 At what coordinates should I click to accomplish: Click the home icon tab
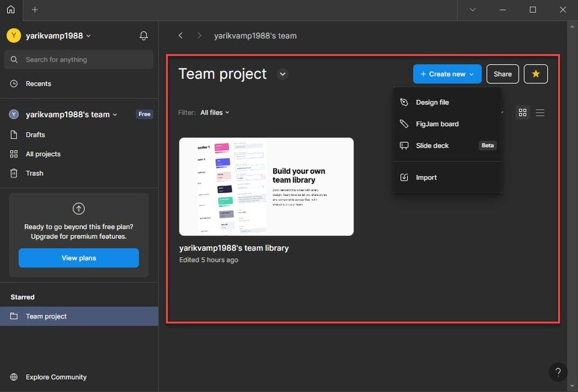pos(11,10)
